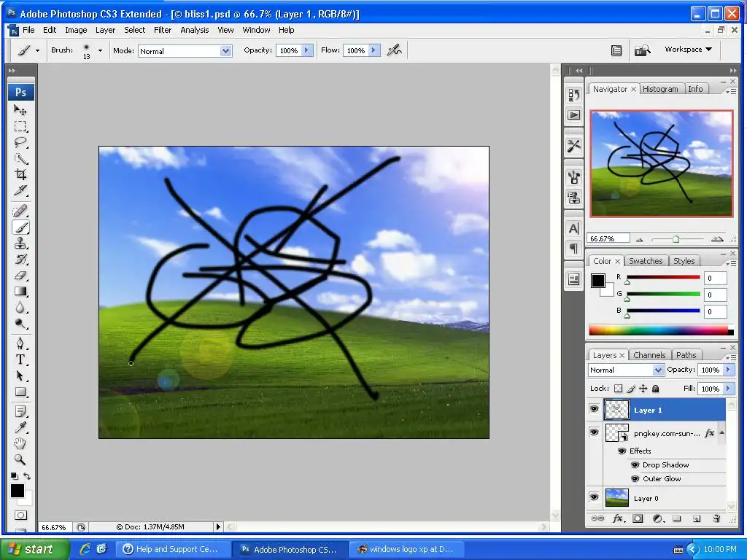Select the Crop tool
The width and height of the screenshot is (747, 560).
point(20,174)
